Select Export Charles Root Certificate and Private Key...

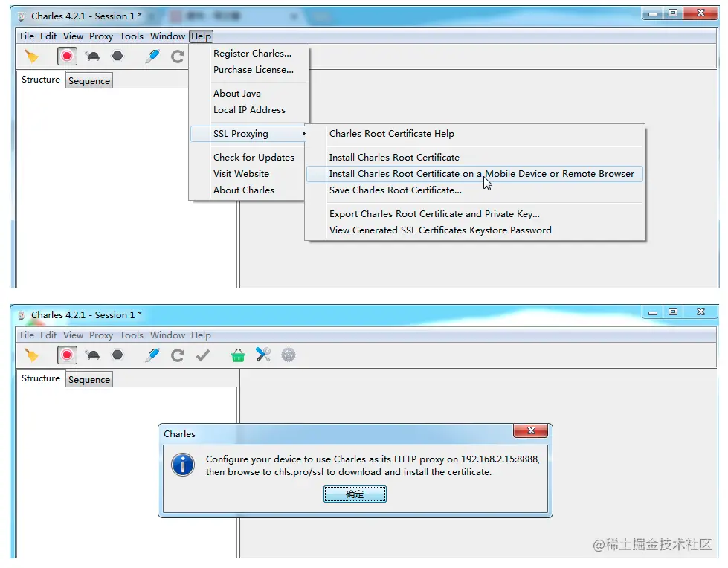click(x=474, y=214)
